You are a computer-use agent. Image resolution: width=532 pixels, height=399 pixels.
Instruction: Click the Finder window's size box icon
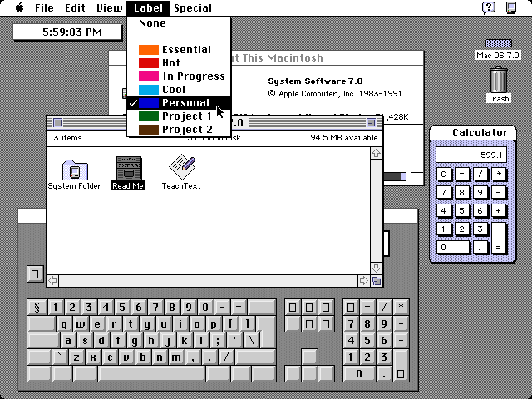377,281
